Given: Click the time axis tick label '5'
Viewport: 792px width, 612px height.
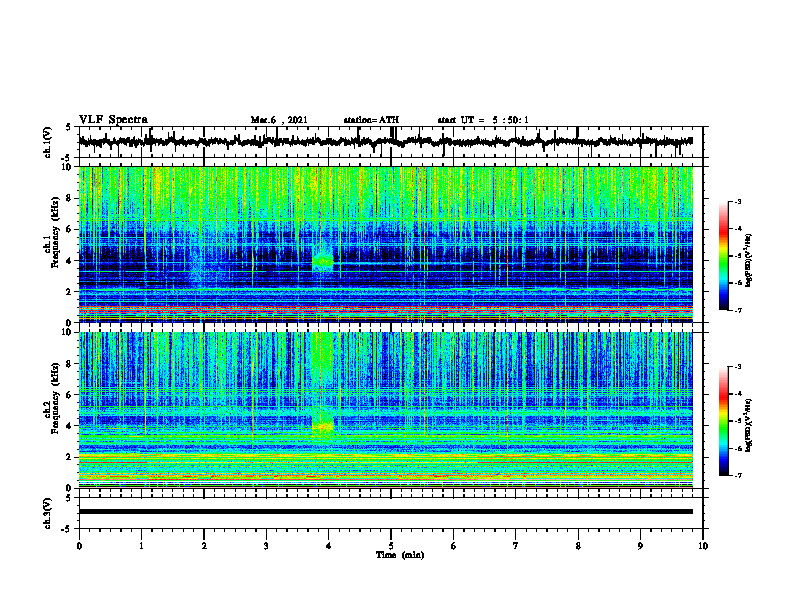Looking at the screenshot, I should 391,546.
